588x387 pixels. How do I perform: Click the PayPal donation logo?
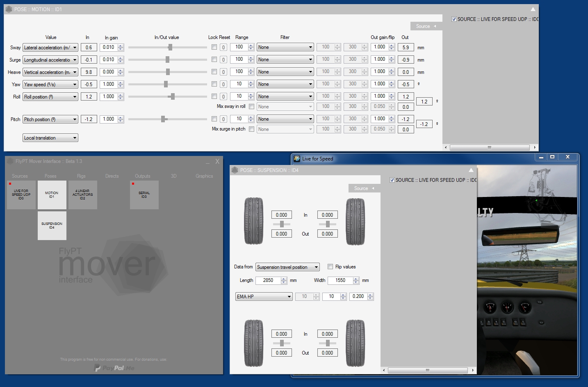point(114,368)
